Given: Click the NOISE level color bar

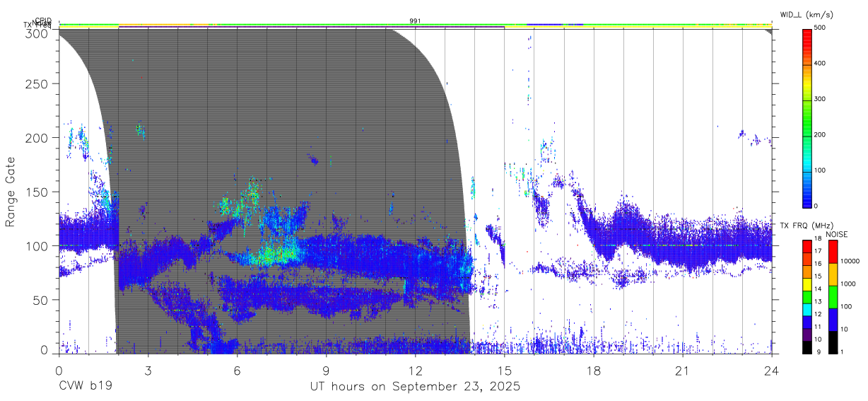Looking at the screenshot, I should [833, 296].
